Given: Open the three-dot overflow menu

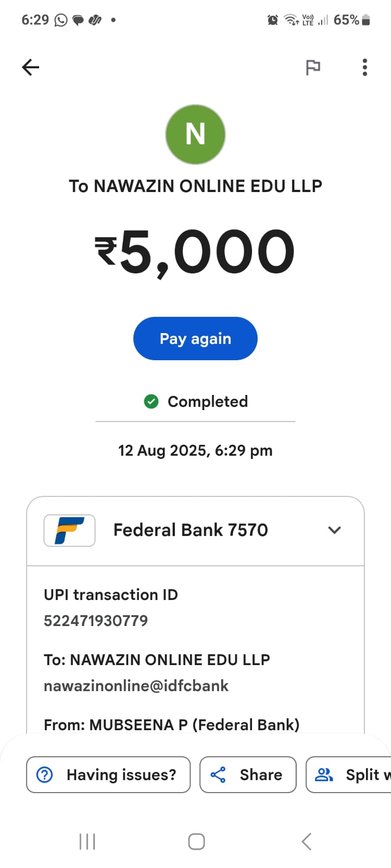Looking at the screenshot, I should (364, 67).
